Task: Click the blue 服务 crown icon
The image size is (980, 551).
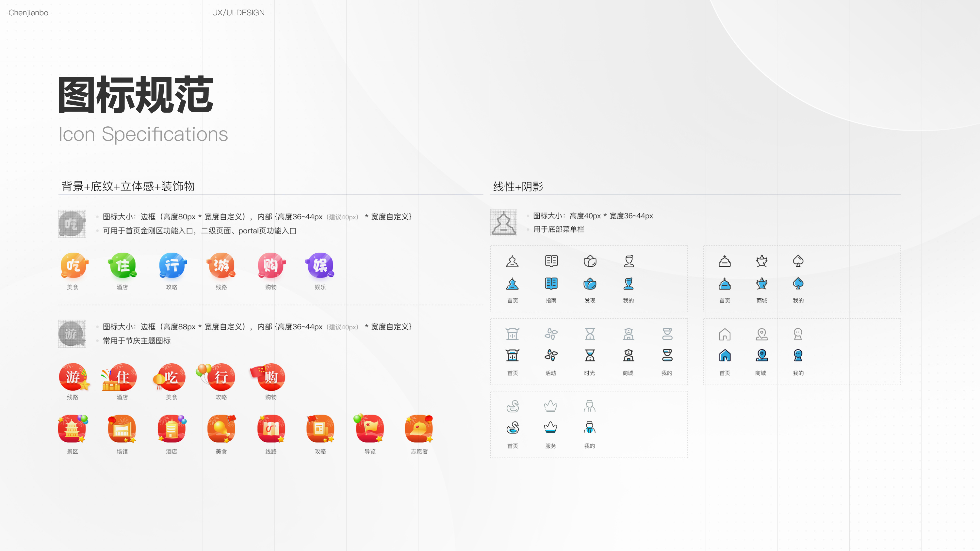Action: point(550,428)
